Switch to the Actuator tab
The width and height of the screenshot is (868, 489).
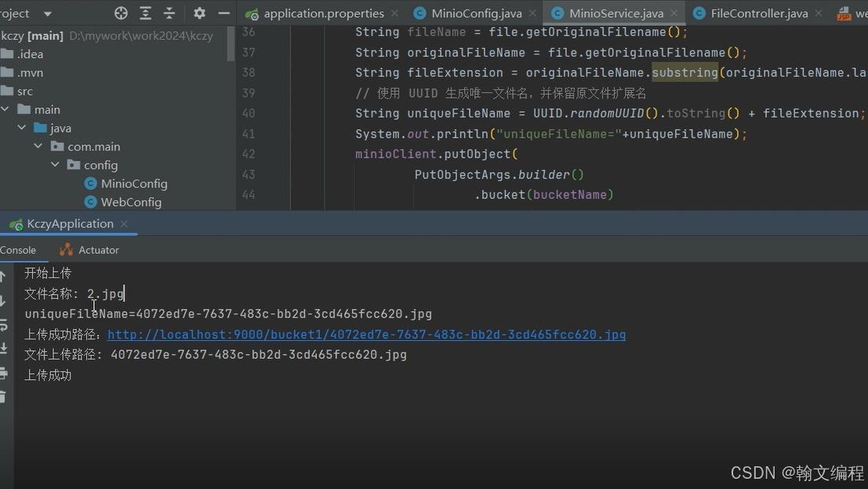89,250
